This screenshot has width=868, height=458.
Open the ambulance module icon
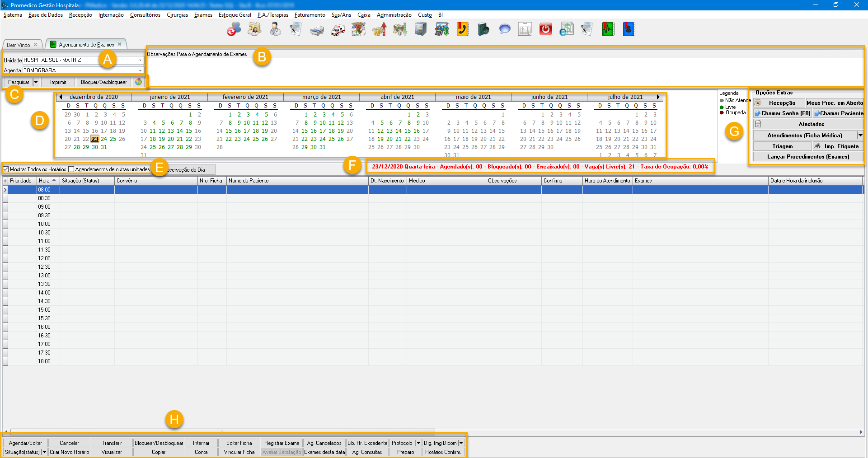[x=338, y=30]
